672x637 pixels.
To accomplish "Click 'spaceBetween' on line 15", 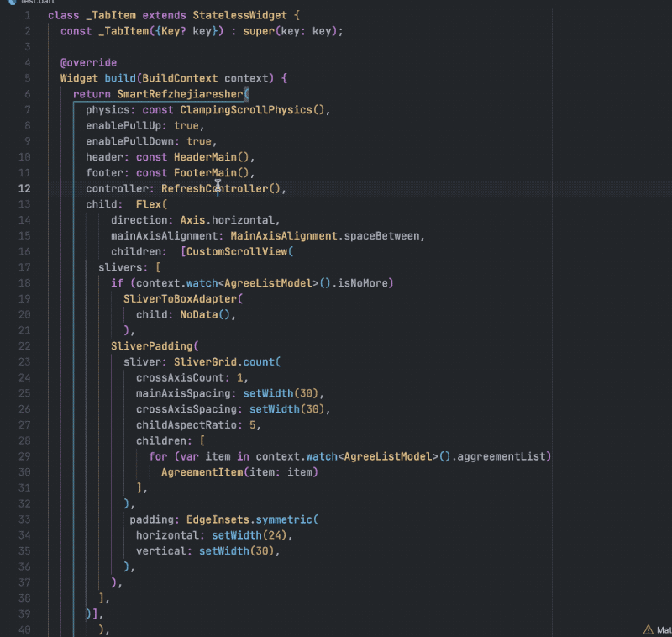I will coord(382,236).
